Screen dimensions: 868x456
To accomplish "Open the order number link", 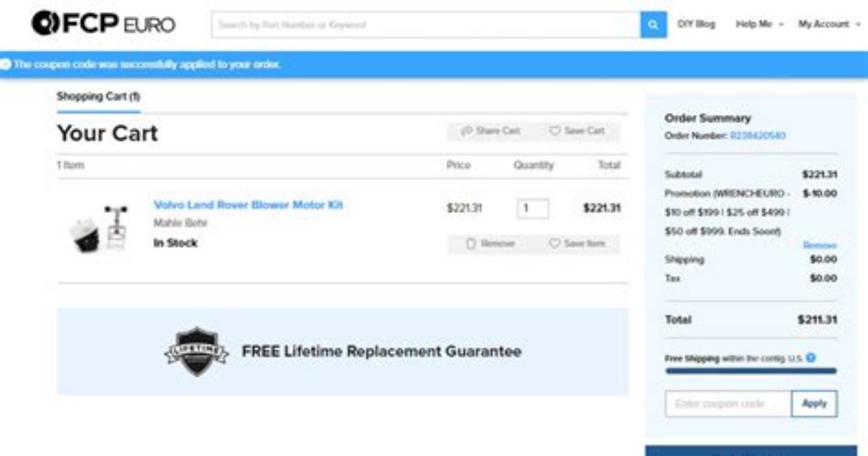I will tap(757, 135).
